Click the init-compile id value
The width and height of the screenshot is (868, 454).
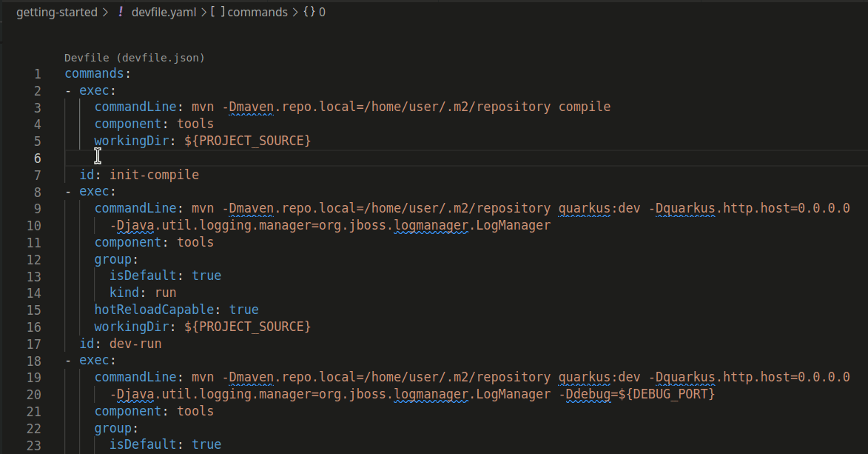(153, 174)
